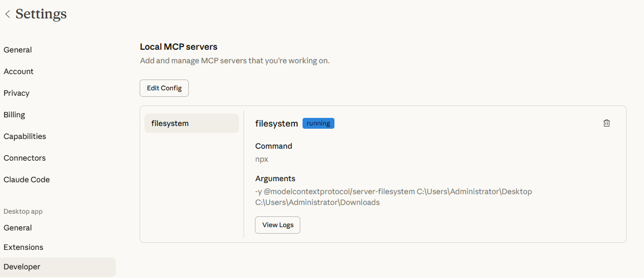This screenshot has height=278, width=644.
Task: Click the Local MCP servers heading
Action: coord(179,47)
